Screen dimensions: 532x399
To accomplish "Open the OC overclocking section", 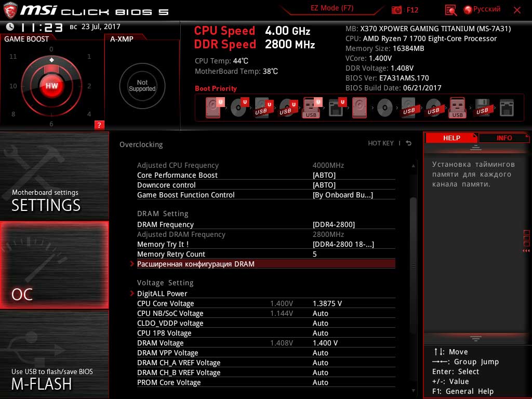I will click(x=54, y=265).
